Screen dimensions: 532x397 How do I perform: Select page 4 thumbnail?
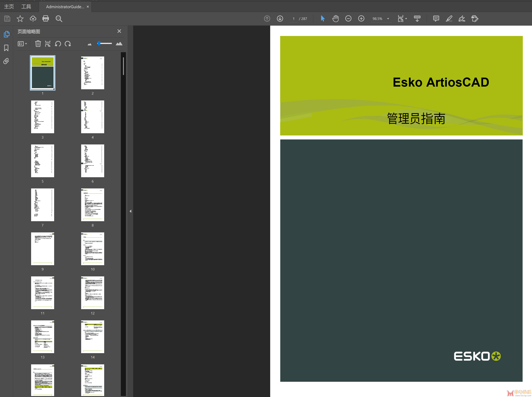[x=92, y=117]
